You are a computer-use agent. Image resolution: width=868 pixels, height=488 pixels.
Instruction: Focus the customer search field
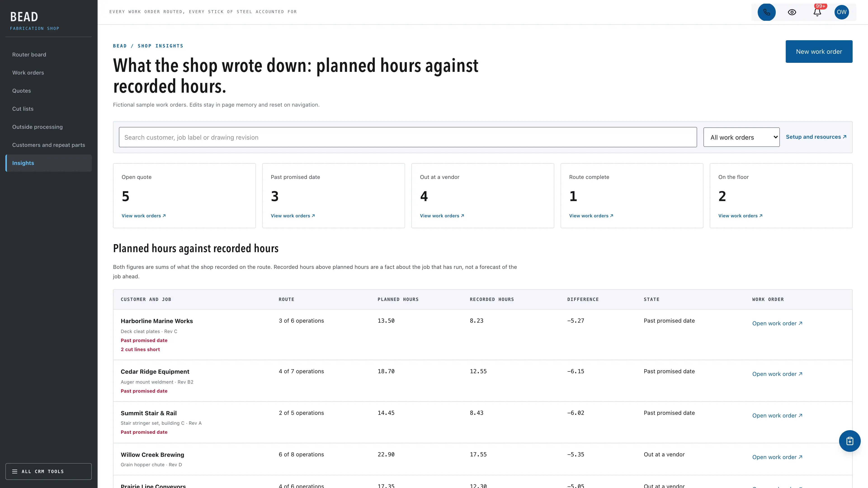(408, 137)
